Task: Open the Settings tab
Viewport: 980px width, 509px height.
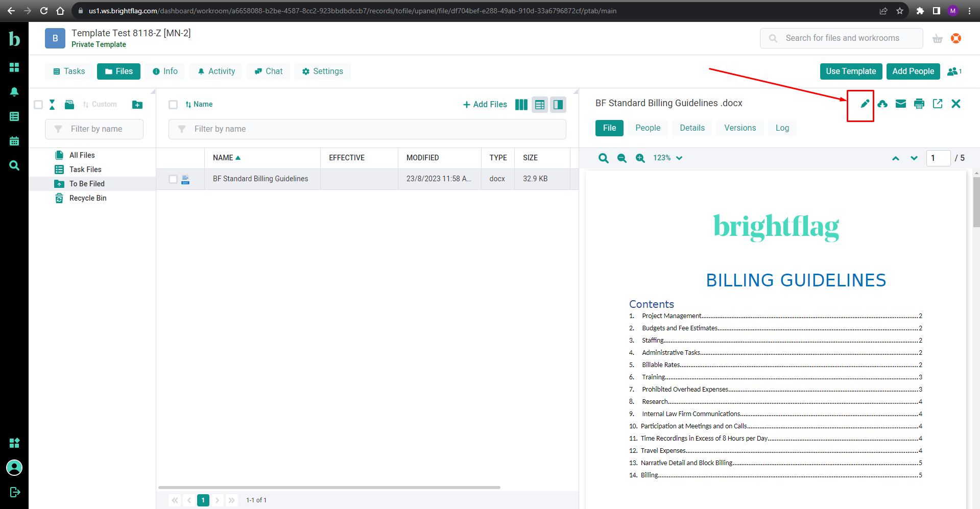Action: [x=323, y=71]
